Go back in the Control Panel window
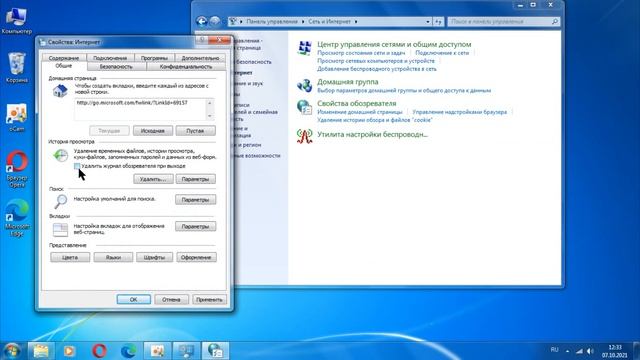640x360 pixels. pyautogui.click(x=202, y=21)
